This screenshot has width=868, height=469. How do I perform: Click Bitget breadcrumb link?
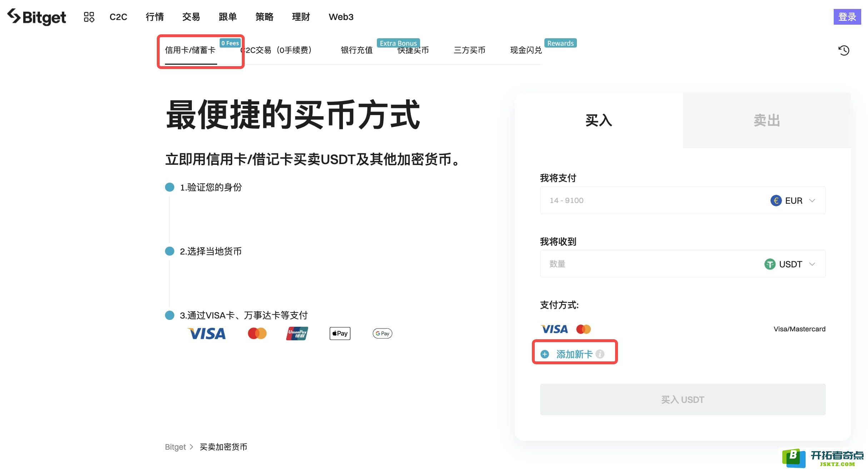(175, 447)
